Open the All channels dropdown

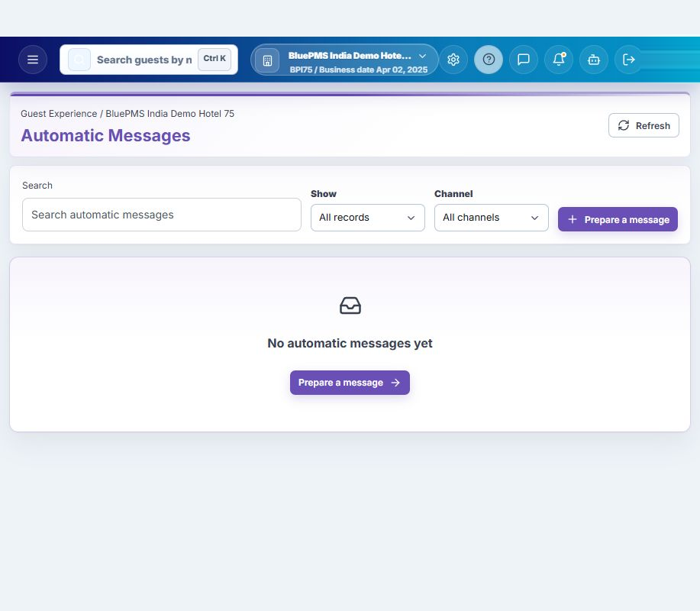(491, 218)
